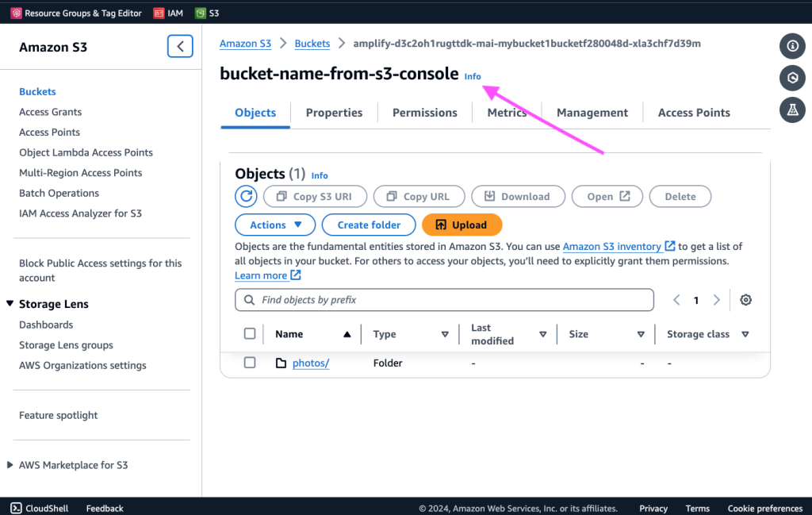
Task: Click external link icon beside Learn more
Action: (296, 275)
